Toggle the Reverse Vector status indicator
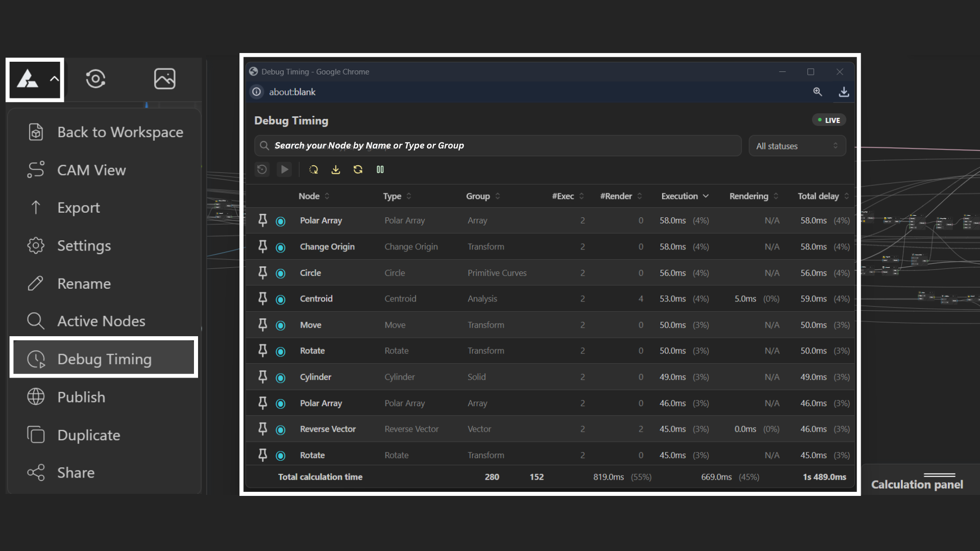Viewport: 980px width, 551px height. point(281,430)
